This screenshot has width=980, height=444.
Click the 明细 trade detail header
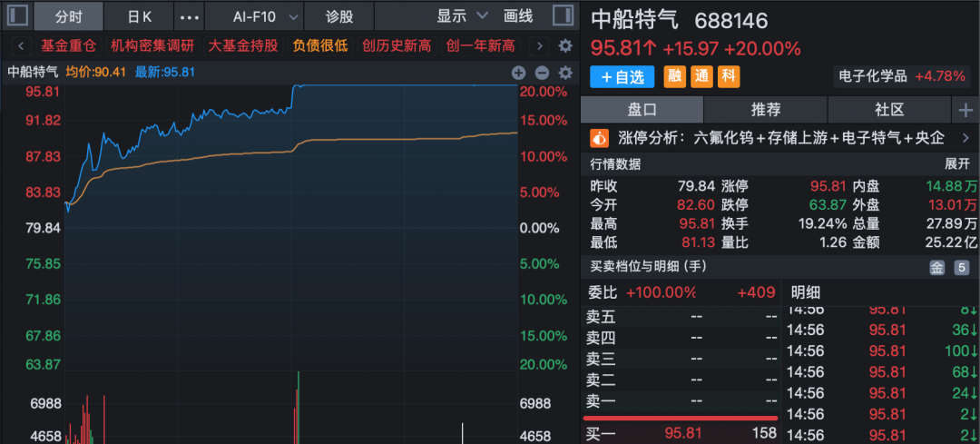coord(806,292)
